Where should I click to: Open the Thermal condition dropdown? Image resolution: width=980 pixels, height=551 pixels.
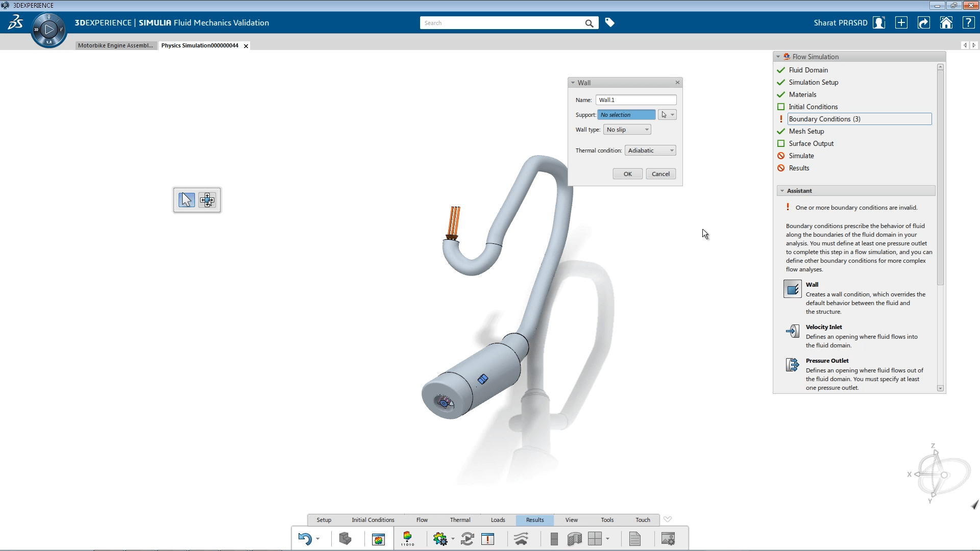pyautogui.click(x=650, y=151)
